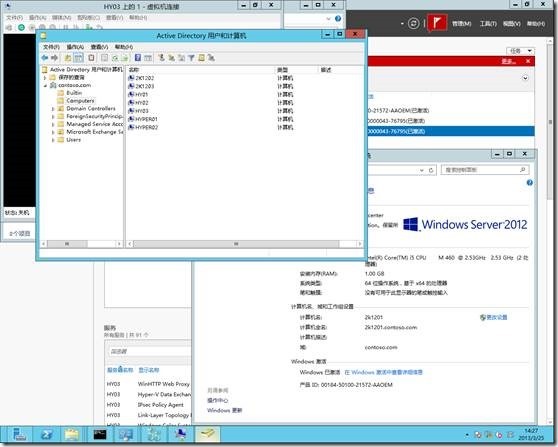
Task: Click the 操作中心 link
Action: point(217,400)
